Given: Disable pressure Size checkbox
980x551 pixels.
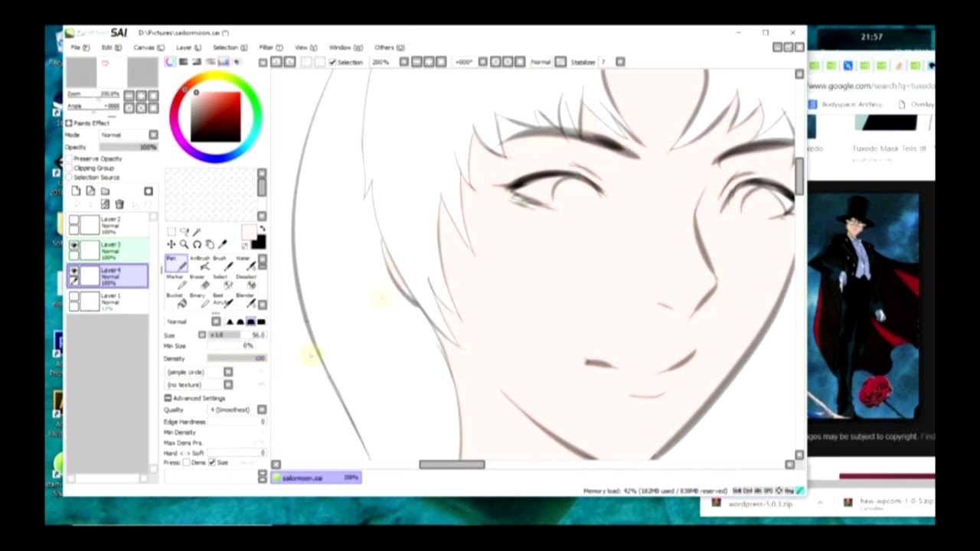Looking at the screenshot, I should 212,462.
